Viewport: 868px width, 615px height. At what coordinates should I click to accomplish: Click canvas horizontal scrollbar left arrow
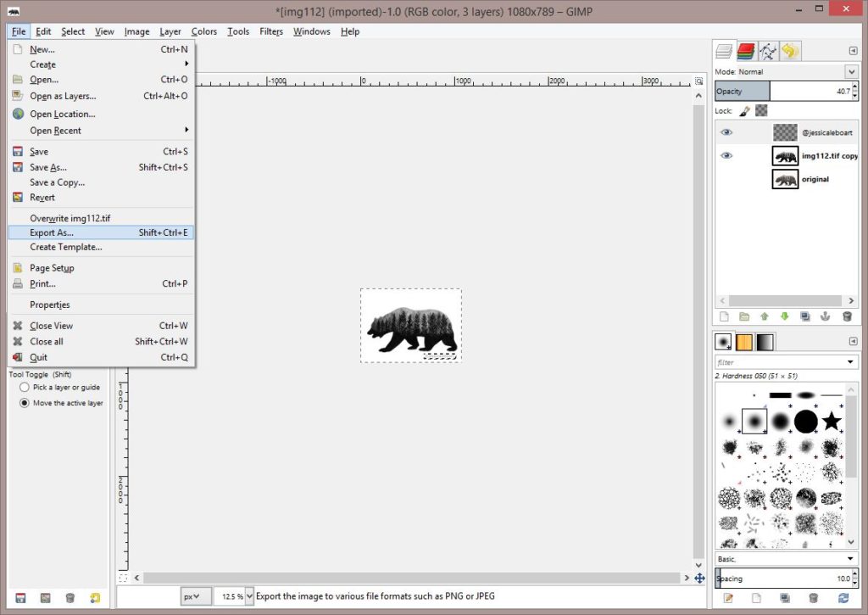point(136,578)
